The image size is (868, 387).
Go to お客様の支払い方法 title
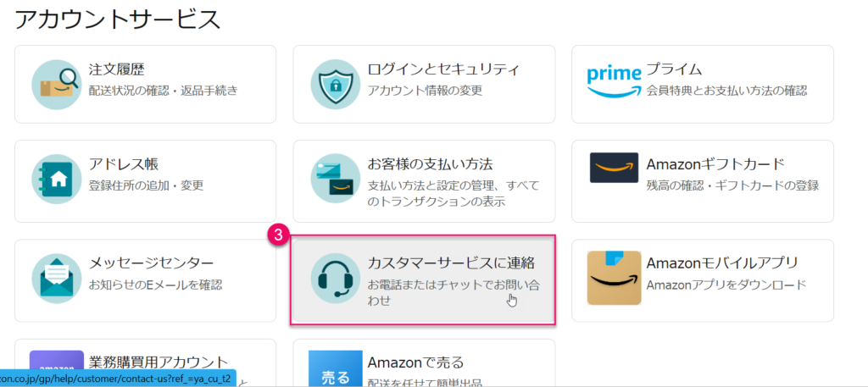[x=430, y=164]
